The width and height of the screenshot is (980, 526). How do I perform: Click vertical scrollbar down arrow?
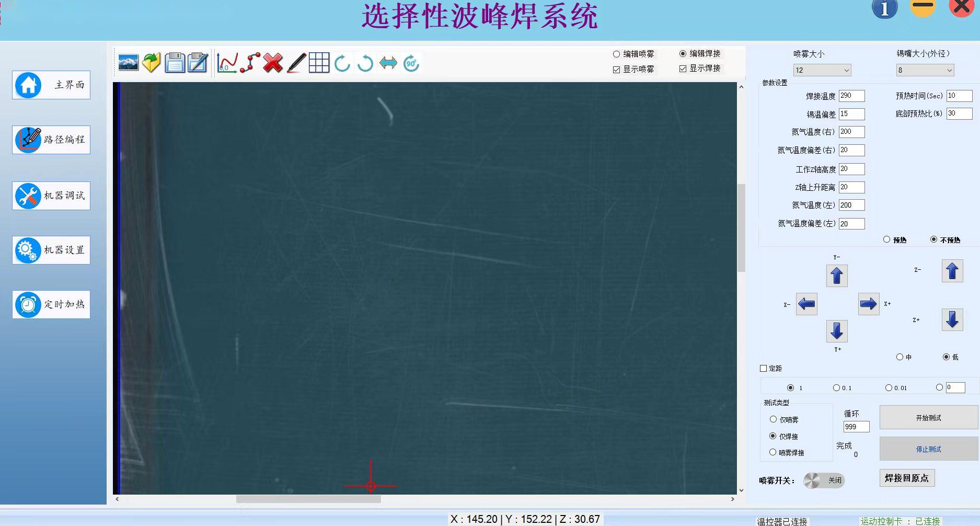click(x=741, y=490)
